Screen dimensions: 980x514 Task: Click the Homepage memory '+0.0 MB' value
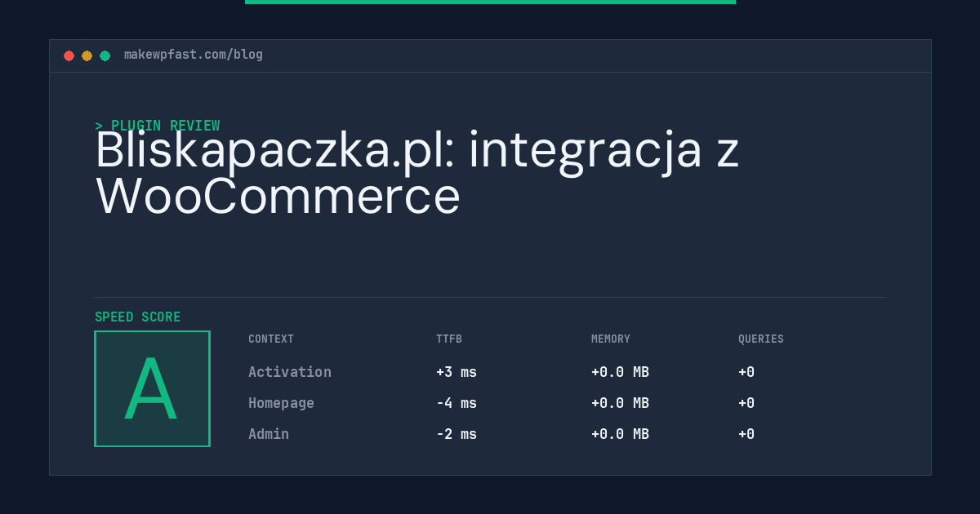point(620,403)
